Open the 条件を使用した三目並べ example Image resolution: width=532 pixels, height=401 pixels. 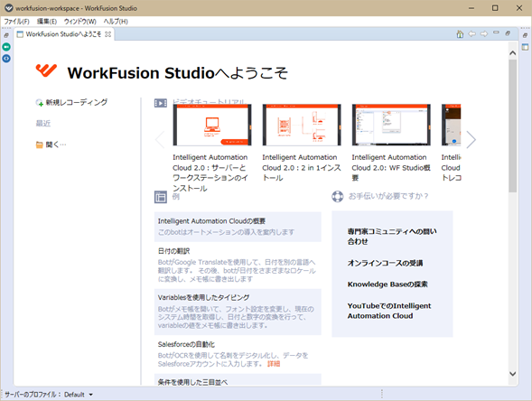click(238, 379)
